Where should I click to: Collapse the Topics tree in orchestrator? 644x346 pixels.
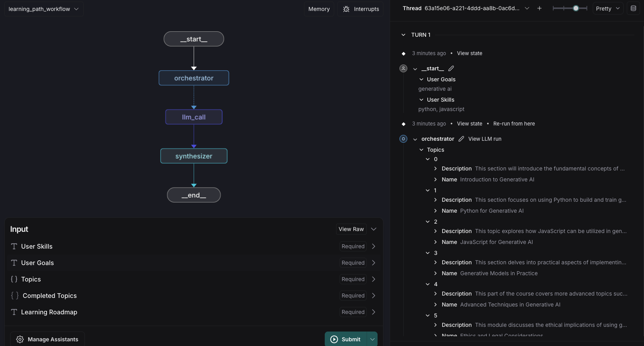(421, 150)
